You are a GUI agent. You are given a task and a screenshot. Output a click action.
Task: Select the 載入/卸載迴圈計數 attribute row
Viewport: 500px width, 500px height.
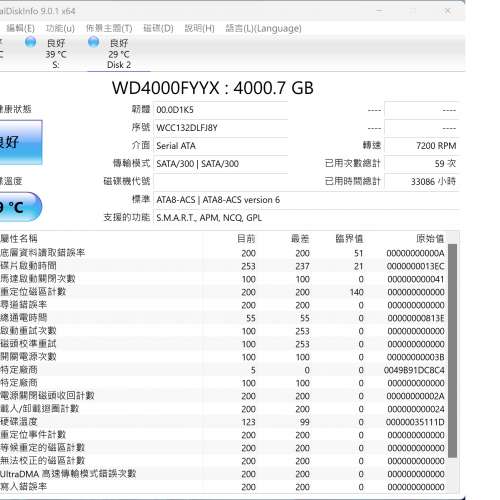(x=223, y=409)
